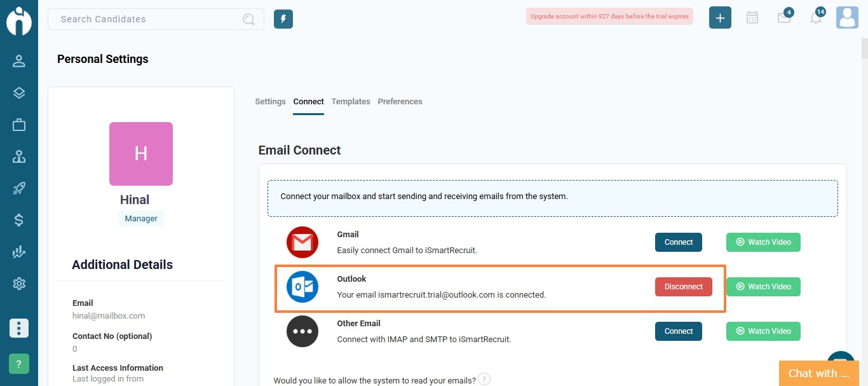Screen dimensions: 868x386
Task: Open the layers stack icon in sidebar
Action: pos(19,93)
